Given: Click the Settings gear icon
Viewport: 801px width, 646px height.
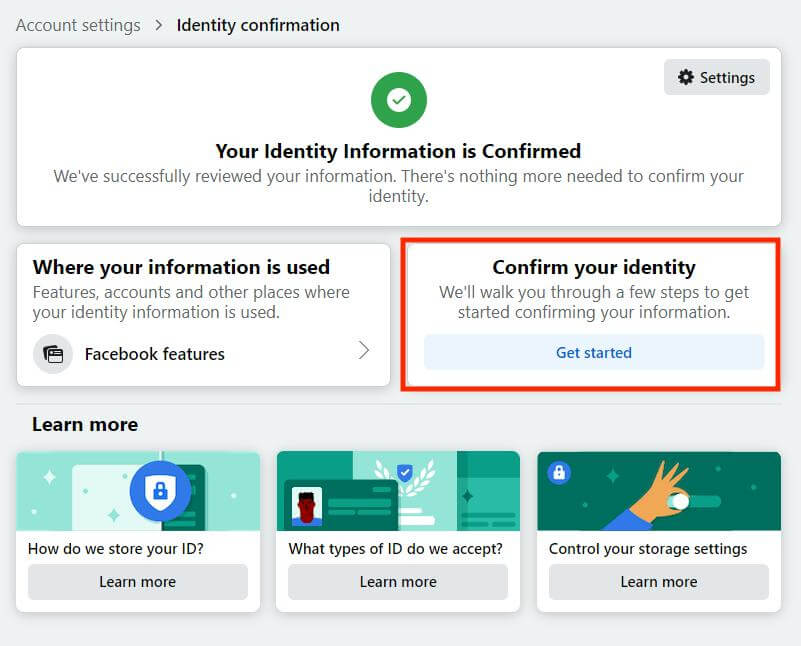Looking at the screenshot, I should [686, 77].
